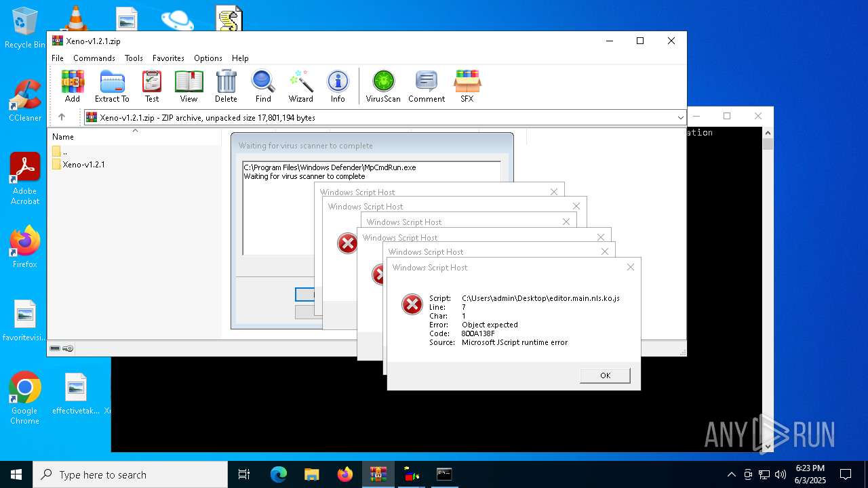Open Help menu
The height and width of the screenshot is (488, 868).
pyautogui.click(x=240, y=58)
